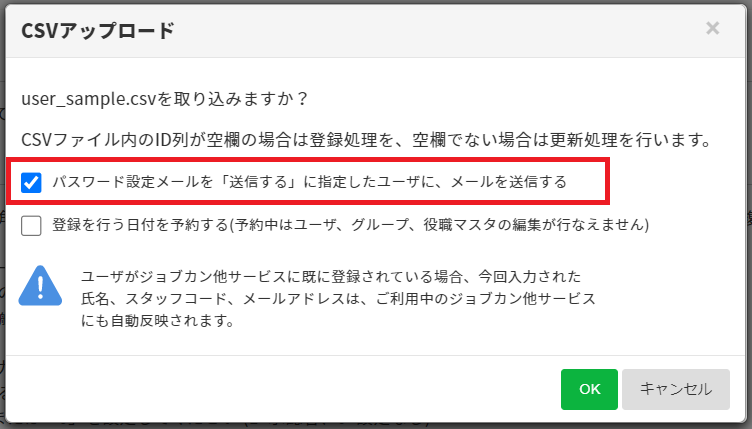Click the gray dialog header bar
The width and height of the screenshot is (752, 429).
pyautogui.click(x=376, y=31)
